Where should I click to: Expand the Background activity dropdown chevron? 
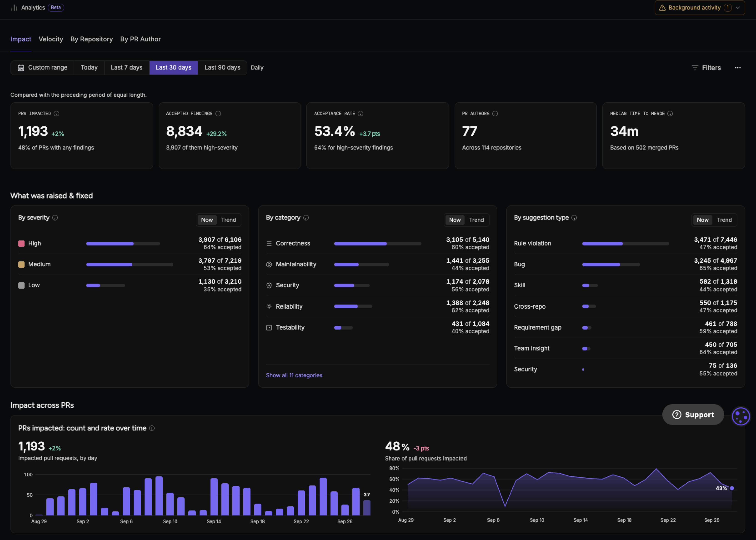click(738, 8)
